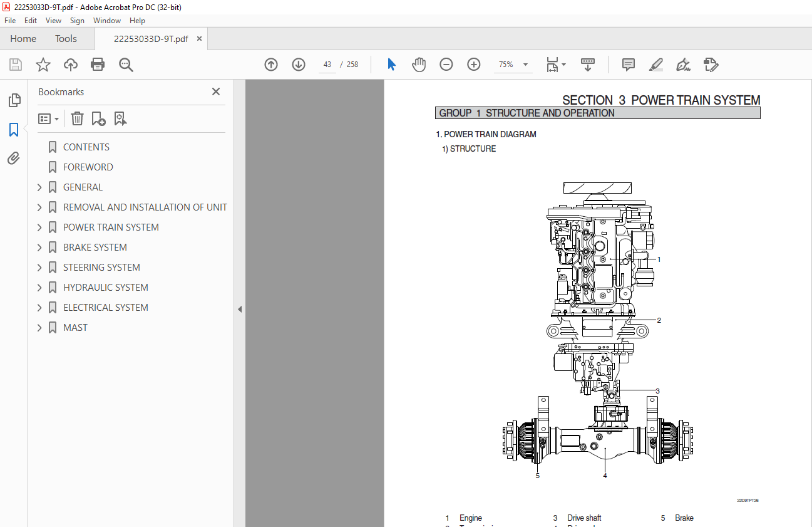Open Find text search magnifier
The width and height of the screenshot is (812, 527).
click(x=126, y=65)
